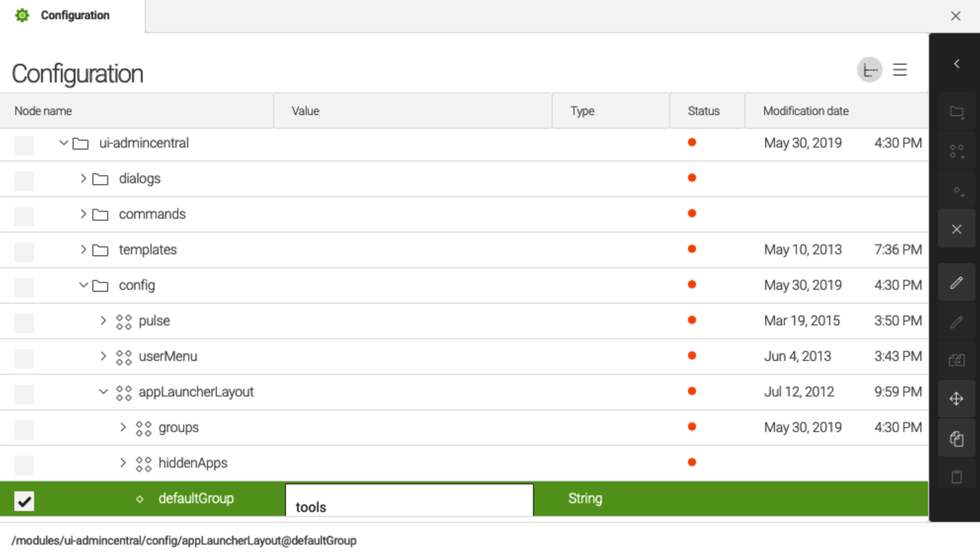Check the templates row checkbox

pos(24,252)
